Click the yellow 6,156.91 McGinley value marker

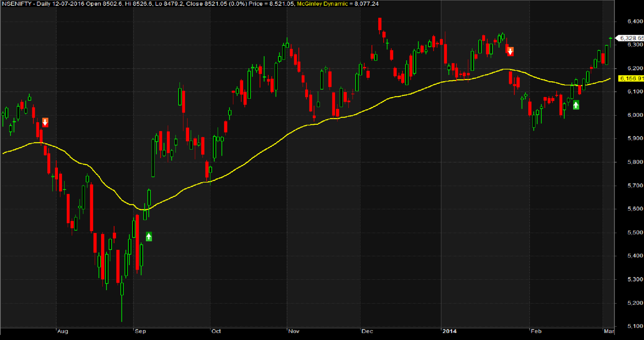pos(631,78)
